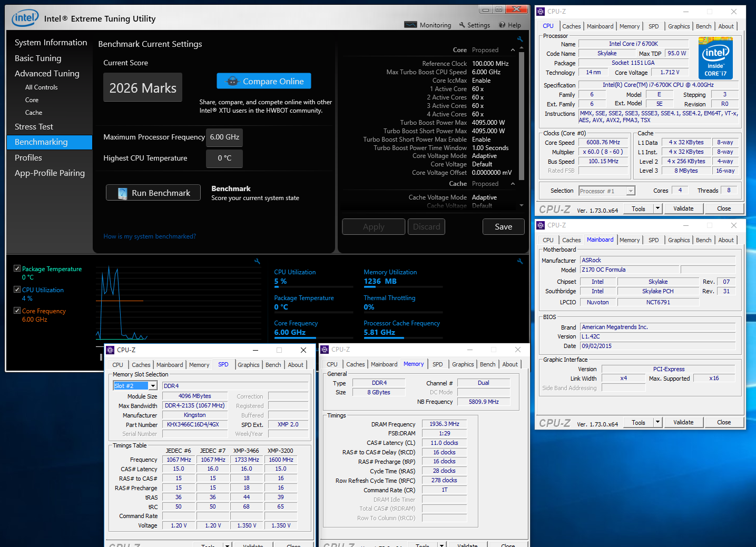Image resolution: width=756 pixels, height=547 pixels.
Task: Collapse the Core Proposed section chevron
Action: point(513,50)
